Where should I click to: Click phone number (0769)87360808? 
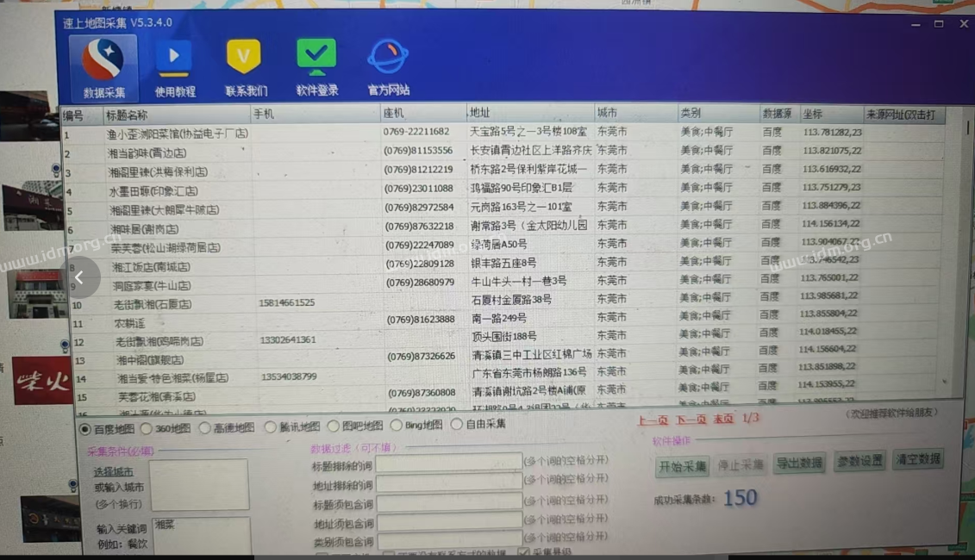(x=422, y=393)
